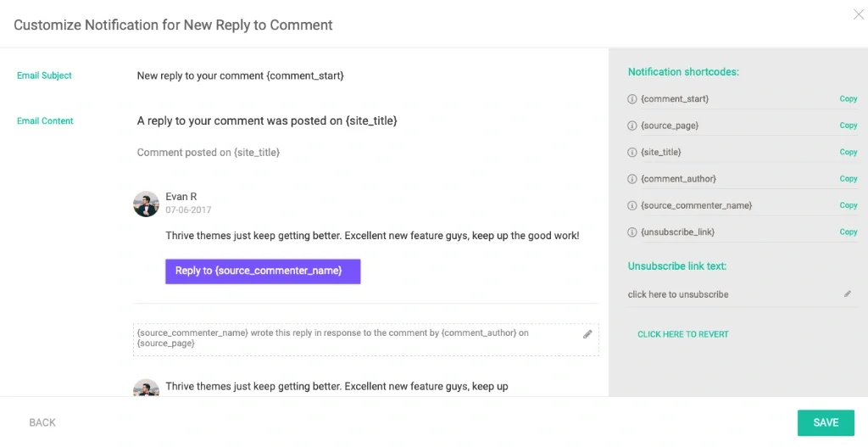The height and width of the screenshot is (447, 868).
Task: Click the purple Reply to {source_commenter_name} button
Action: click(x=263, y=271)
